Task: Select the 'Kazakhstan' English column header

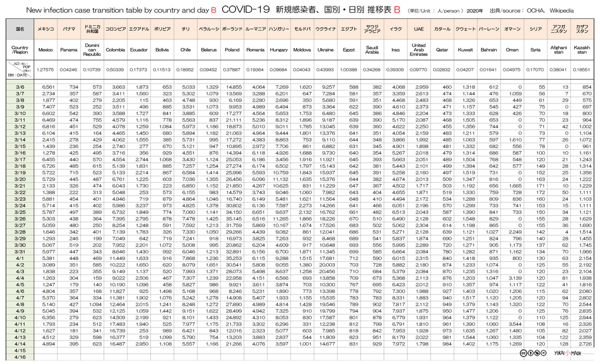Action: pos(581,50)
